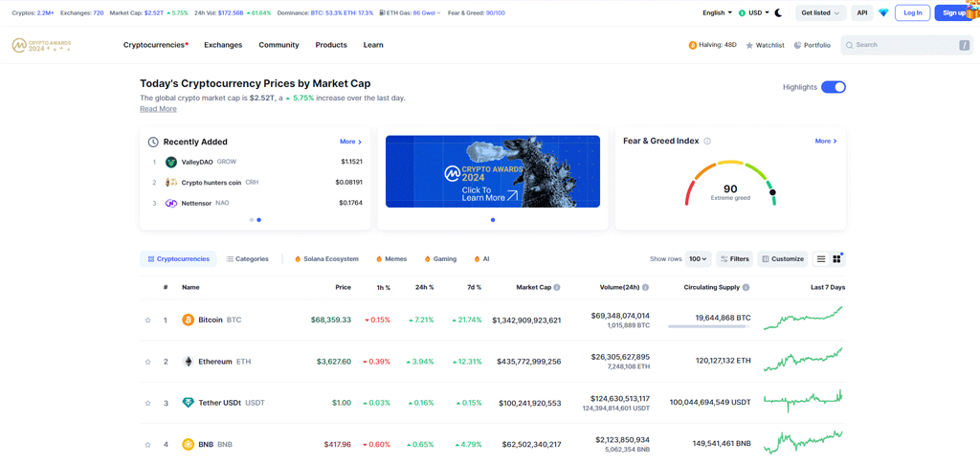Click the Sign up button
This screenshot has width=980, height=464.
[956, 12]
